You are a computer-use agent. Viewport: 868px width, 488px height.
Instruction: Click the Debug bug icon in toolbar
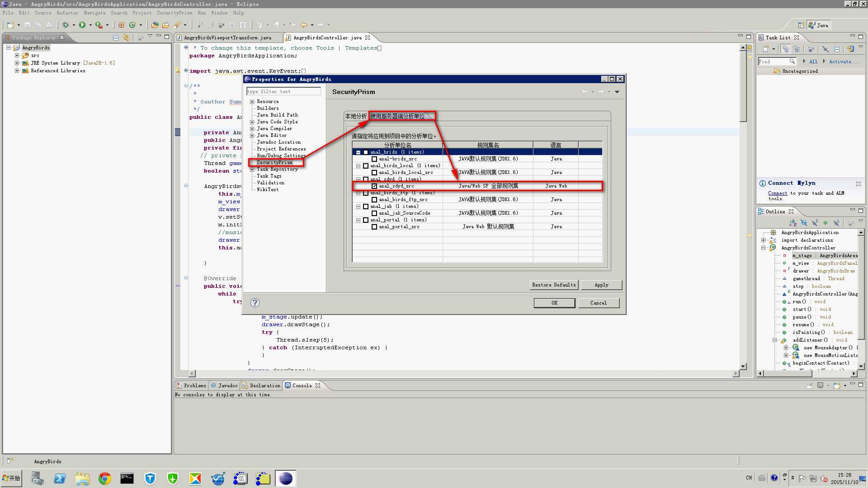coord(66,25)
